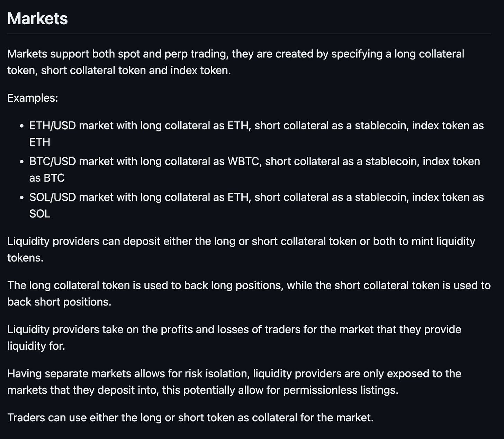Click paragraph starting 'Liquidity providers take on'
Viewport: 504px width, 439px height.
234,337
